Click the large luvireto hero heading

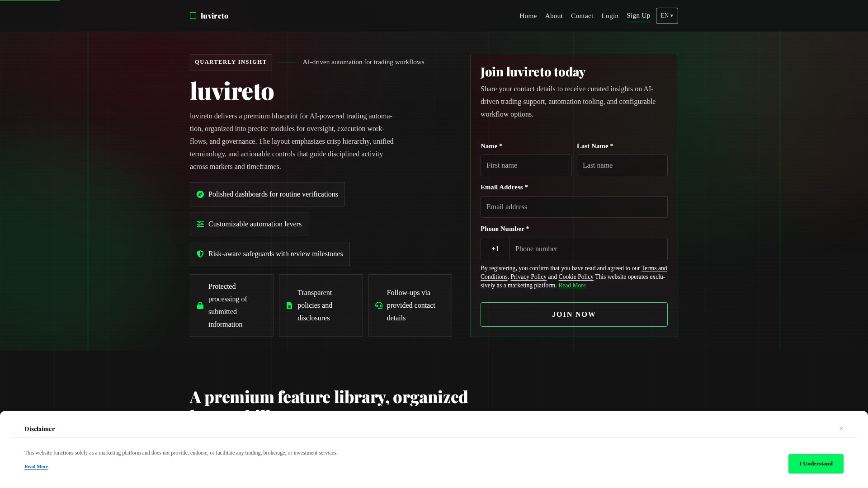coord(232,91)
